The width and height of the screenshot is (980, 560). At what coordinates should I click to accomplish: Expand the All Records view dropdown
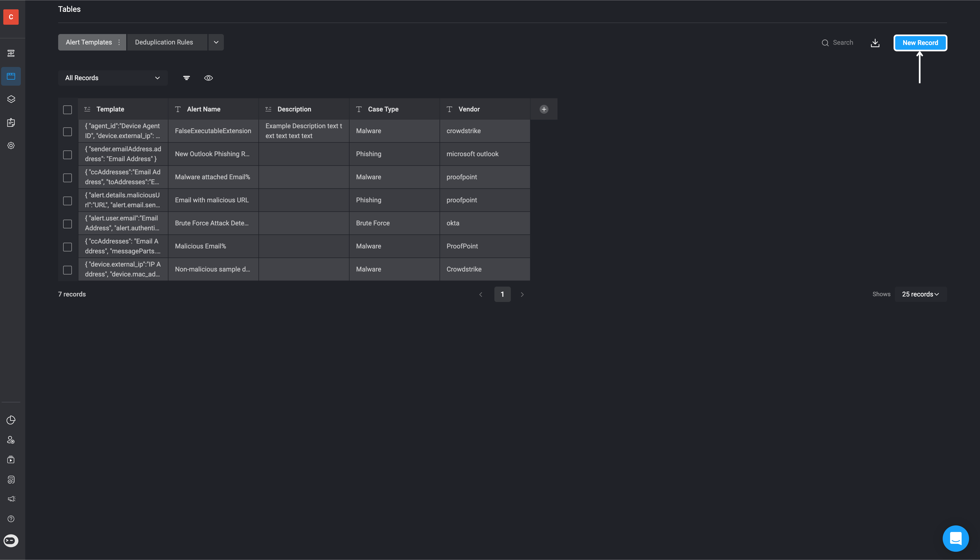pos(113,78)
